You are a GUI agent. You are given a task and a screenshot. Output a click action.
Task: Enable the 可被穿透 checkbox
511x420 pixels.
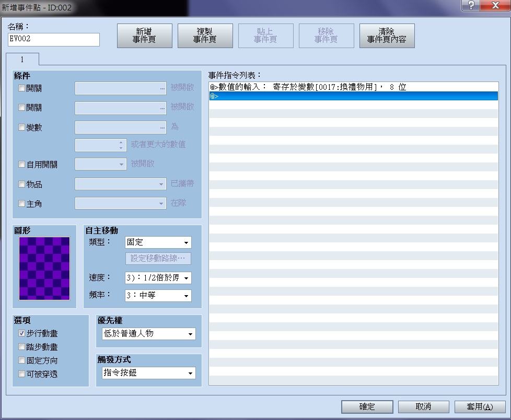(x=21, y=374)
